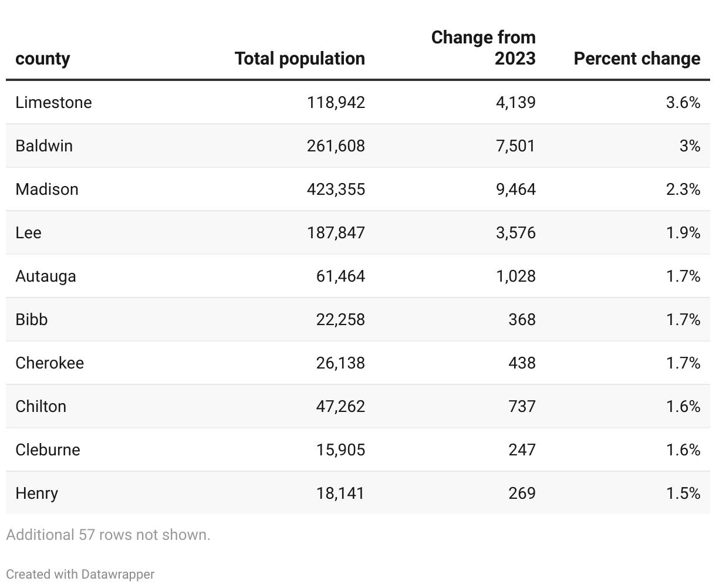Click the Change from 2023 header
The height and width of the screenshot is (588, 716).
(x=484, y=48)
